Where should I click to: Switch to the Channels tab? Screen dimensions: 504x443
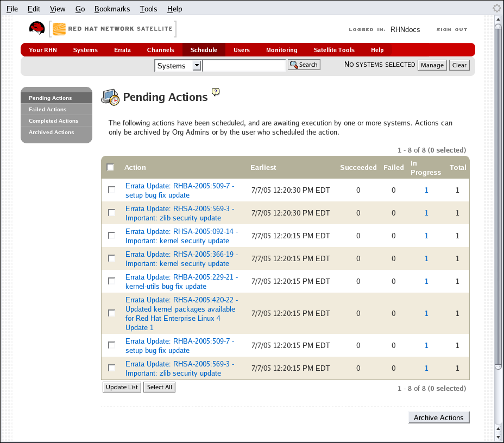pos(160,50)
